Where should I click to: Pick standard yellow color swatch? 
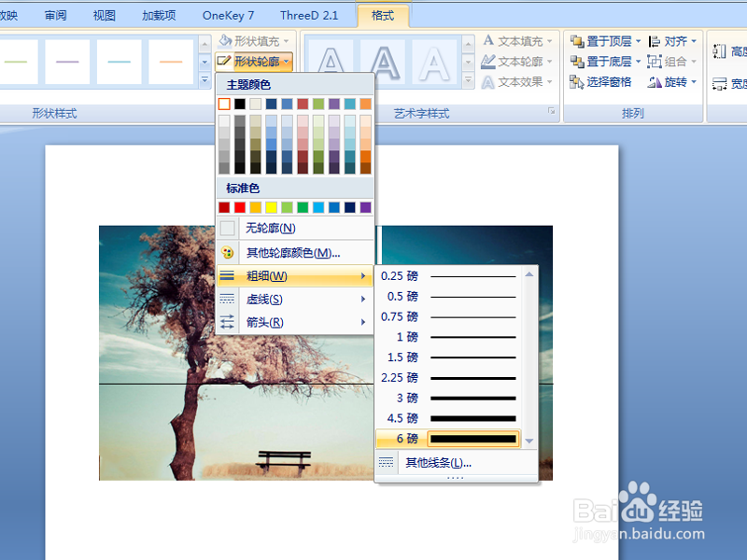[x=271, y=207]
